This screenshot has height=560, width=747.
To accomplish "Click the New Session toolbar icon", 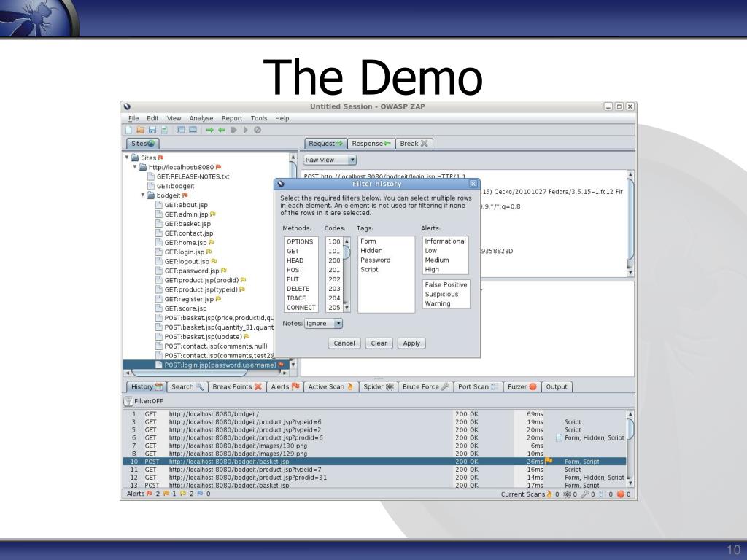I will coord(129,130).
